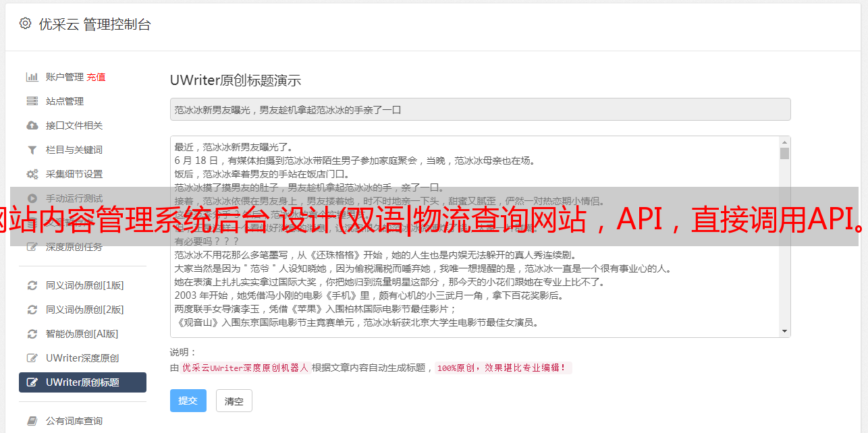Click the bar chart icon for 账户管理

32,77
